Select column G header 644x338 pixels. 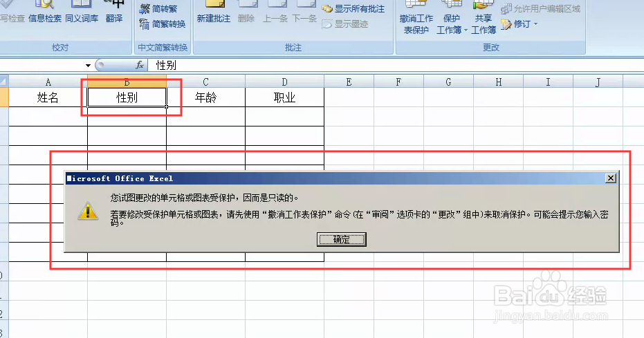coord(448,82)
